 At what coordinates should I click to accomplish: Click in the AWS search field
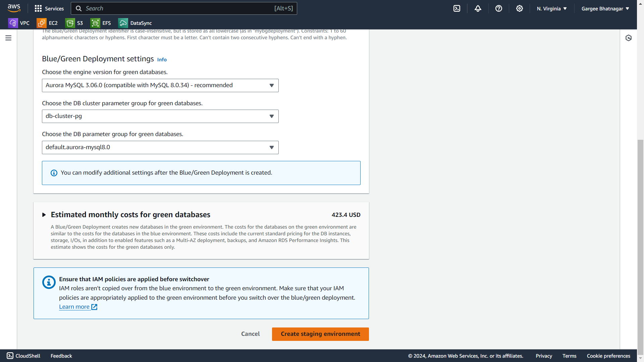[178, 8]
